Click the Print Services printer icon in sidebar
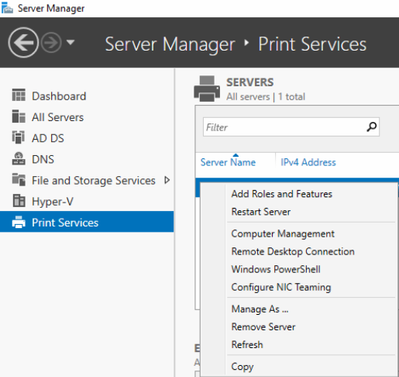The height and width of the screenshot is (377, 399). coord(19,222)
